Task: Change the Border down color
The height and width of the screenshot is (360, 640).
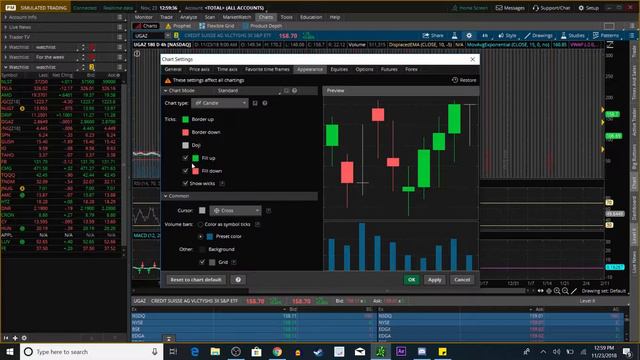Action: (x=185, y=132)
